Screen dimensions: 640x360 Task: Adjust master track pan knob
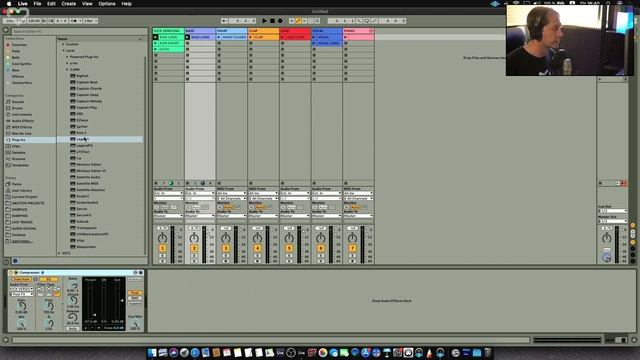click(607, 238)
